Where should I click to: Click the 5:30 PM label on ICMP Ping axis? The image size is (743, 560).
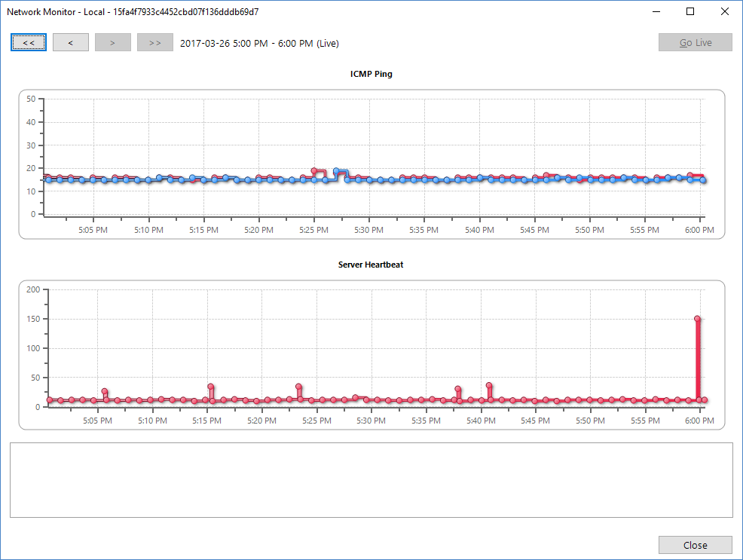coord(368,230)
